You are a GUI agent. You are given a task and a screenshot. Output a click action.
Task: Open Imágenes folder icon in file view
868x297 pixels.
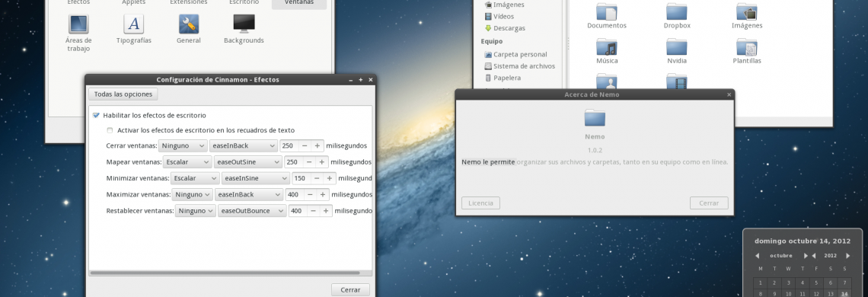[x=747, y=11]
